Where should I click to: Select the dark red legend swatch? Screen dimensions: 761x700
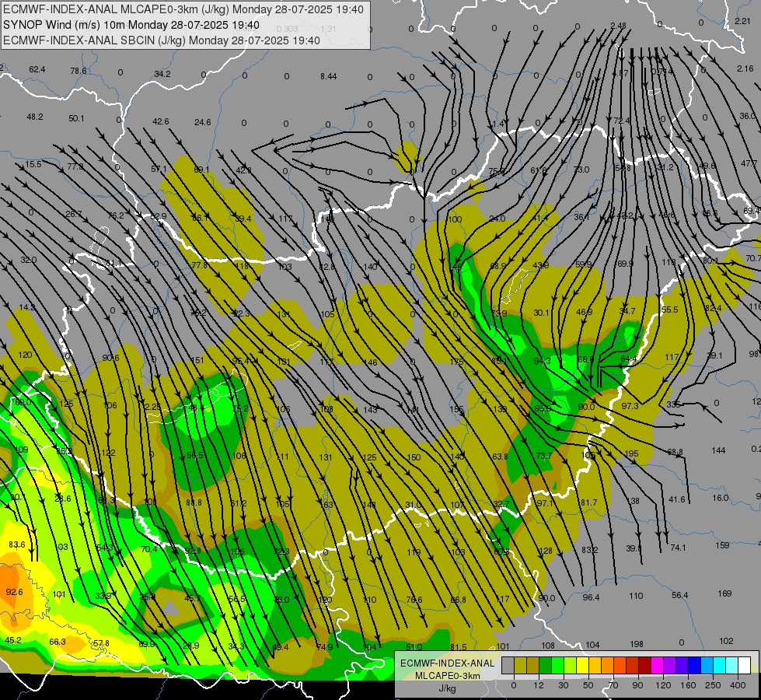644,665
